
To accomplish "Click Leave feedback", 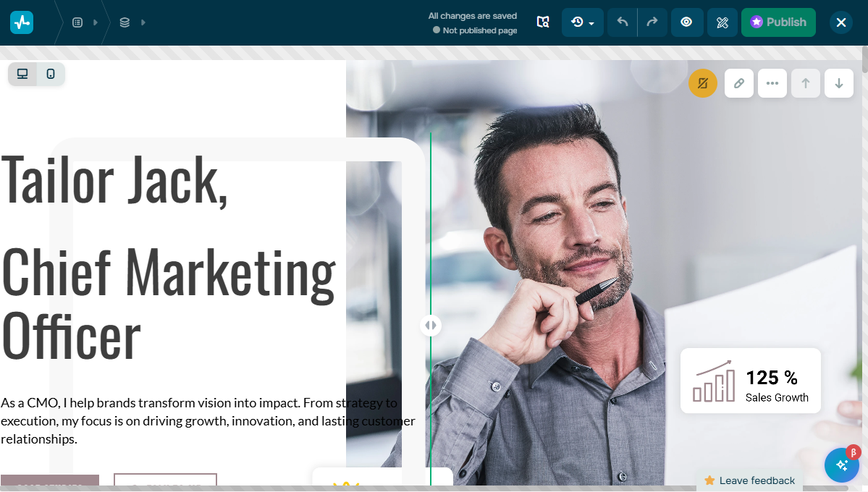I will tap(749, 480).
